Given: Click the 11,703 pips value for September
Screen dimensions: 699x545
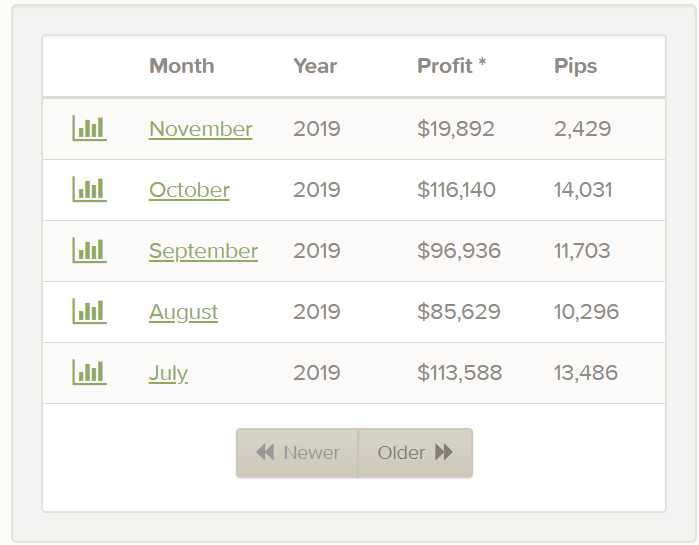Looking at the screenshot, I should [582, 251].
